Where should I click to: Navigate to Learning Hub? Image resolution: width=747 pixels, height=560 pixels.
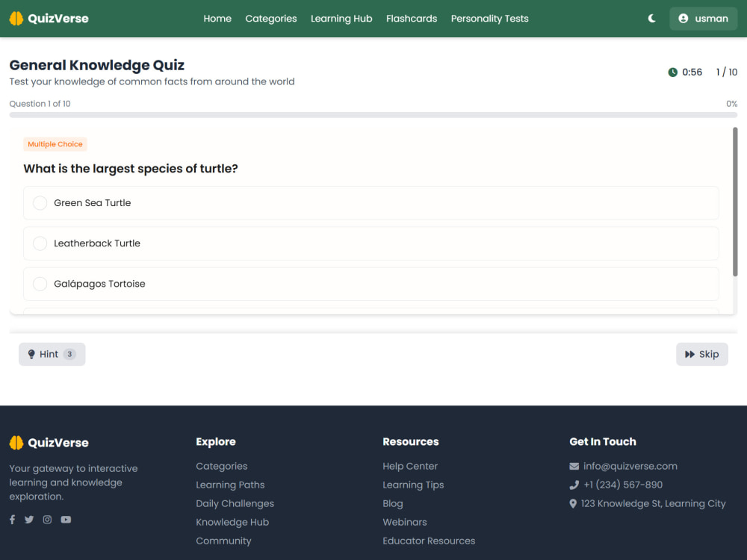tap(341, 19)
